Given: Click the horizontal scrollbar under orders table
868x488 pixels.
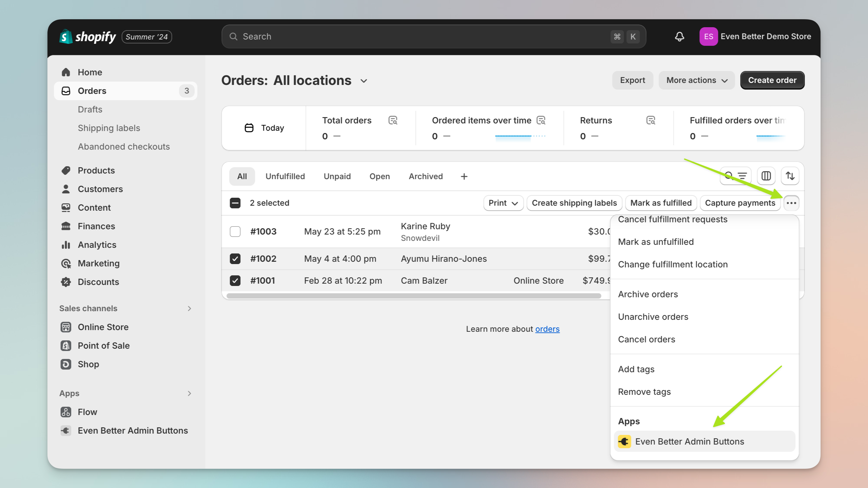Looking at the screenshot, I should pyautogui.click(x=414, y=296).
